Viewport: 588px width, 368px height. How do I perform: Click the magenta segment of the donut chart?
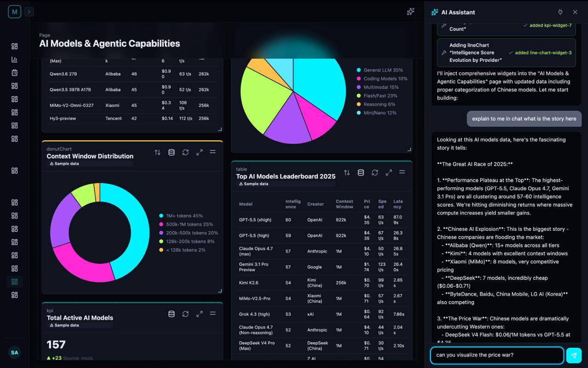pos(83,264)
